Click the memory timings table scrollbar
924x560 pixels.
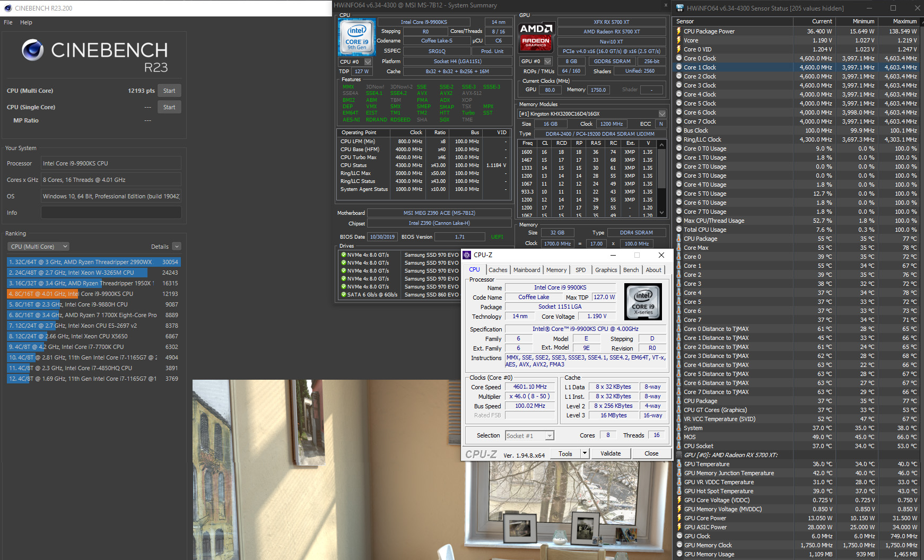coord(661,178)
